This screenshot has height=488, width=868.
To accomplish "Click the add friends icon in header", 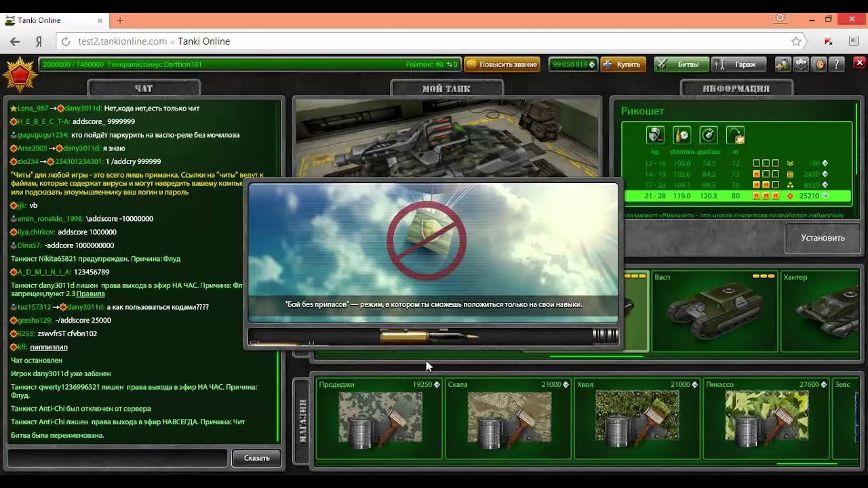I will point(783,64).
